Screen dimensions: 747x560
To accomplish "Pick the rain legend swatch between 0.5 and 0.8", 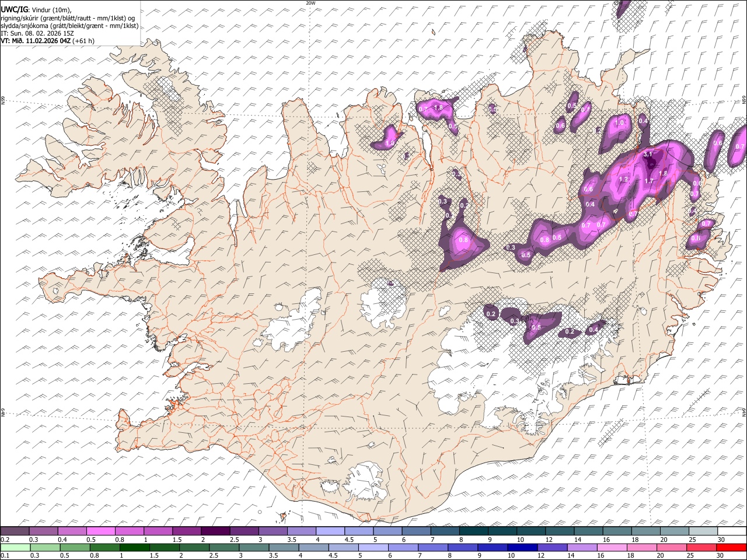I will tap(75, 547).
